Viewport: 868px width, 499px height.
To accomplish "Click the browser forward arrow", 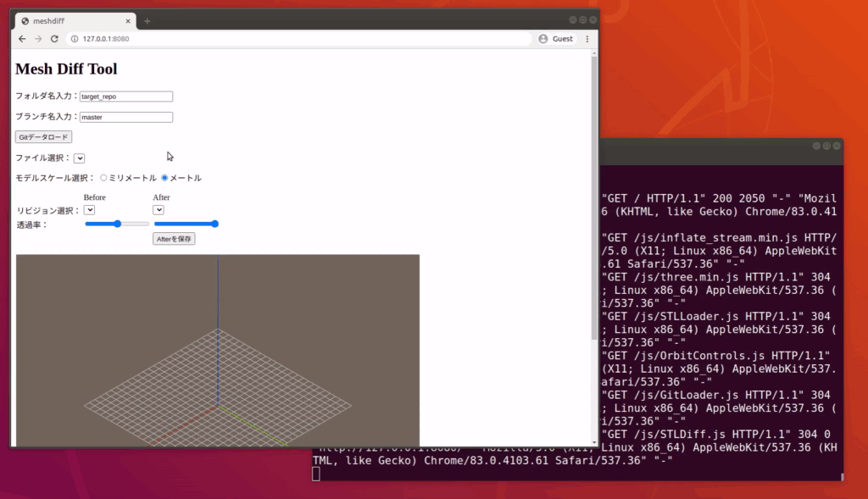I will (x=38, y=39).
